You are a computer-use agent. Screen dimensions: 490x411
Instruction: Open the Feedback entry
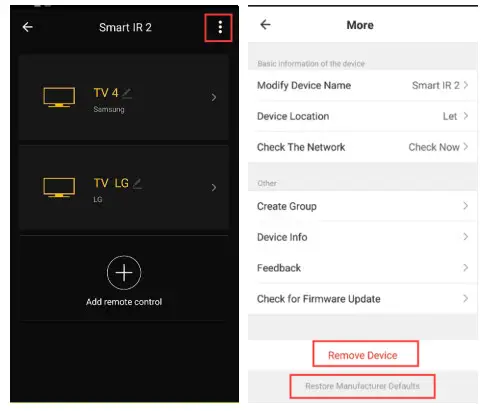(363, 268)
